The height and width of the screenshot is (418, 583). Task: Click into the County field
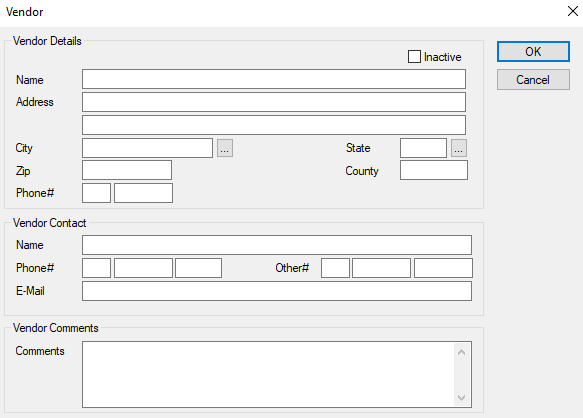click(434, 170)
